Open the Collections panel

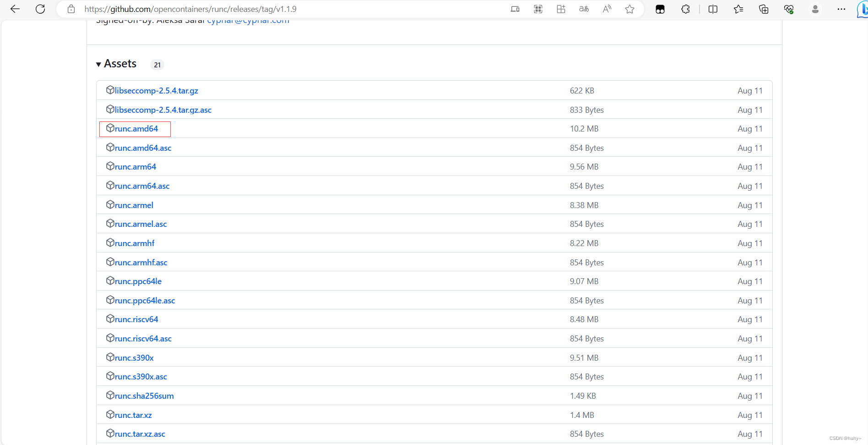coord(764,9)
